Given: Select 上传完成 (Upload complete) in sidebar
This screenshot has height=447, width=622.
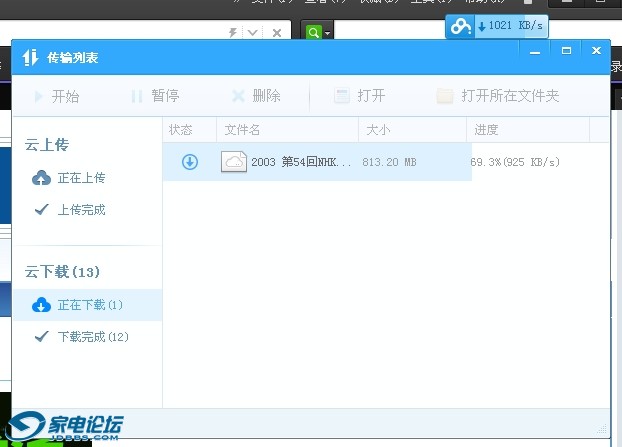Looking at the screenshot, I should click(70, 210).
